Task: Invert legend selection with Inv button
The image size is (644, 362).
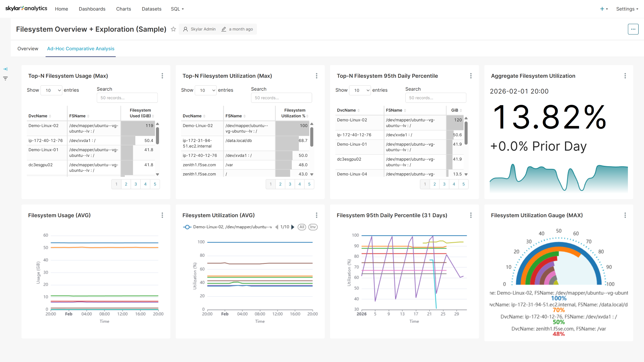Action: click(x=313, y=227)
